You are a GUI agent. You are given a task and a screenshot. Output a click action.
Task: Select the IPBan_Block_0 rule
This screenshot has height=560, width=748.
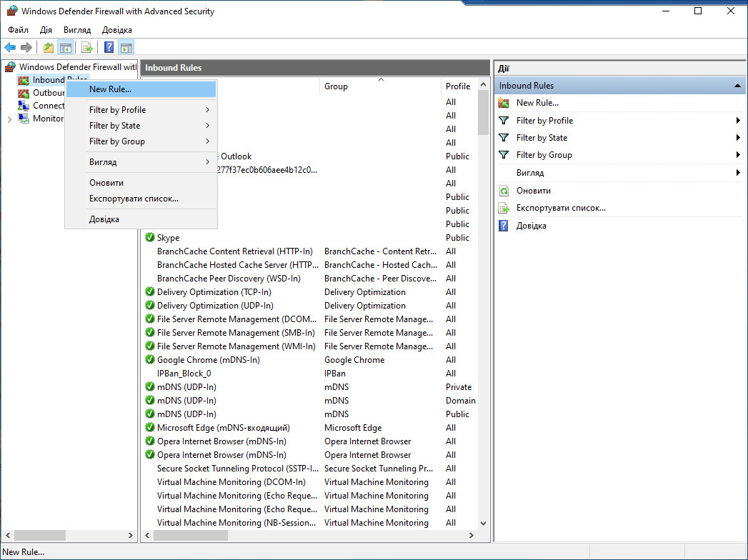(x=184, y=374)
